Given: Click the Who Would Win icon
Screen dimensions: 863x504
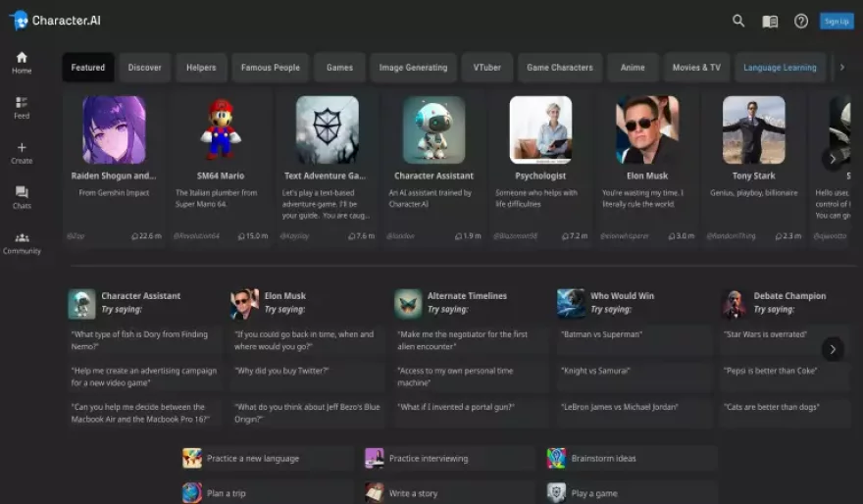Looking at the screenshot, I should [x=571, y=304].
